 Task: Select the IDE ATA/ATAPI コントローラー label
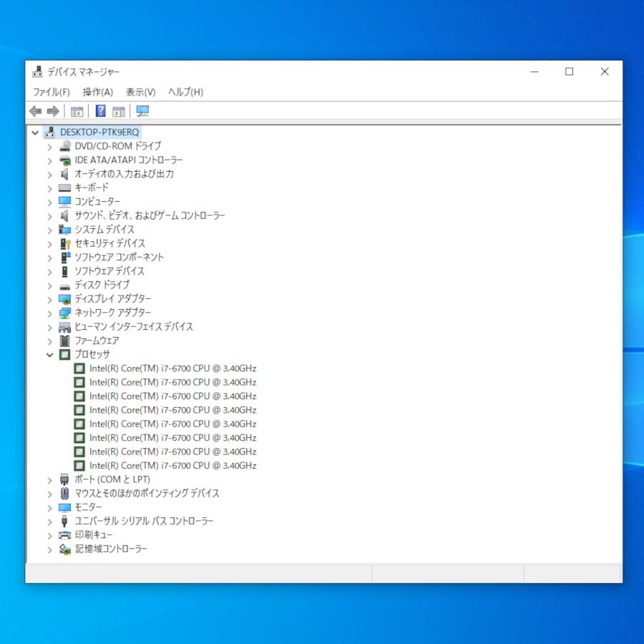pos(129,160)
